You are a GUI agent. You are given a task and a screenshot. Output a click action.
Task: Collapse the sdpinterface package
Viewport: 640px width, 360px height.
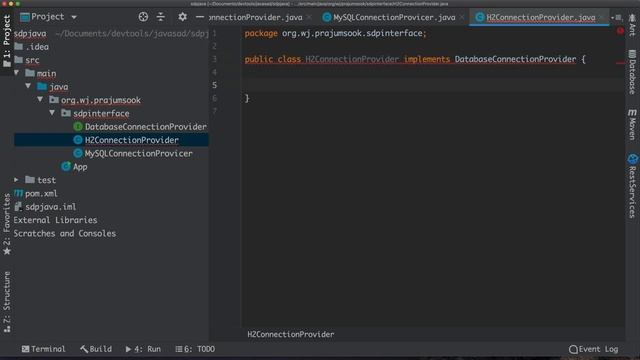coord(52,113)
